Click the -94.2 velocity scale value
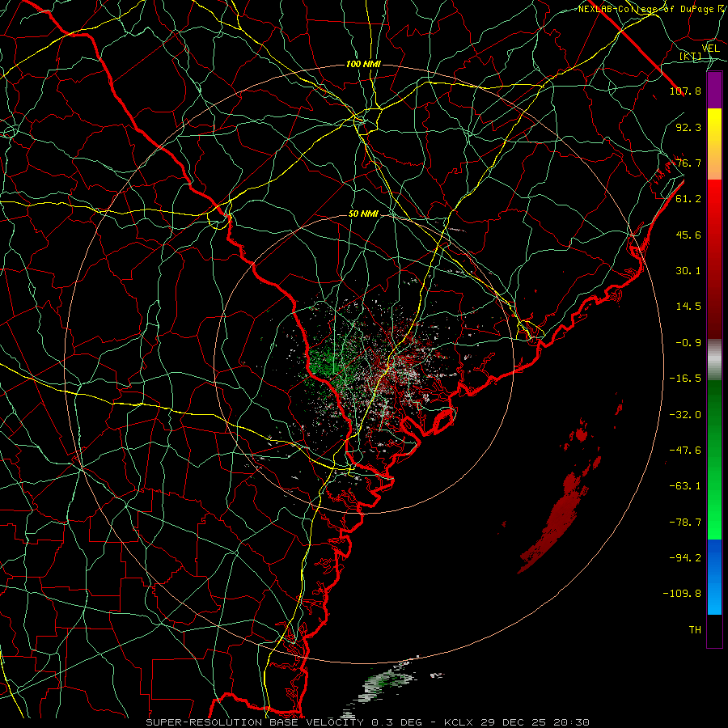Image resolution: width=728 pixels, height=728 pixels. pos(685,558)
